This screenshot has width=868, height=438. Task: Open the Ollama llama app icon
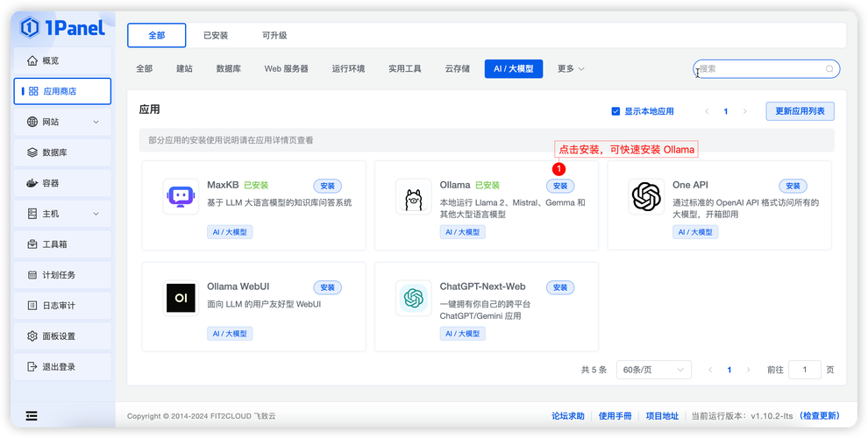pyautogui.click(x=414, y=196)
